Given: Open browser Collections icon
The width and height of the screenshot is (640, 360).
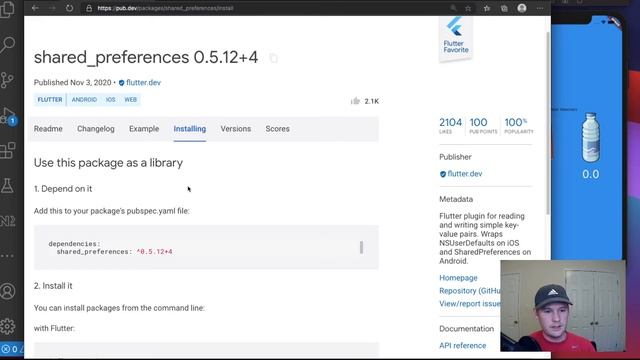Looking at the screenshot, I should pyautogui.click(x=504, y=8).
